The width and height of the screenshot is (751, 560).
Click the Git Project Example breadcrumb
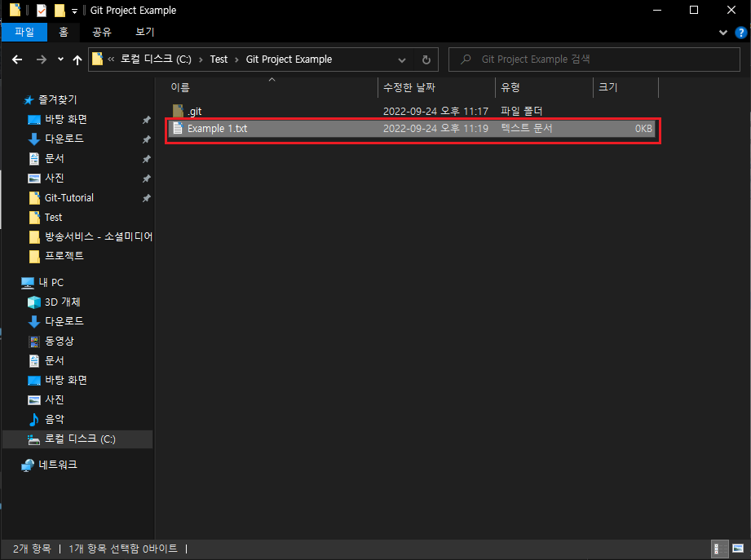[x=289, y=60]
